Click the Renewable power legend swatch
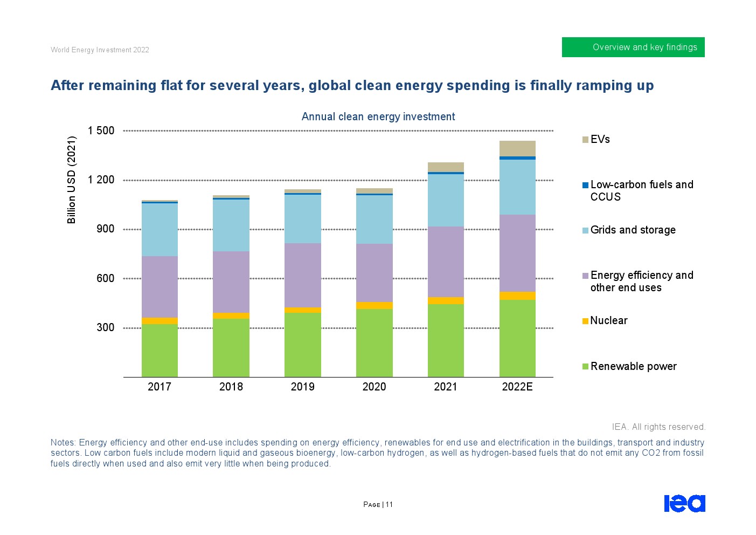Screen dimensions: 756x535 [x=585, y=367]
